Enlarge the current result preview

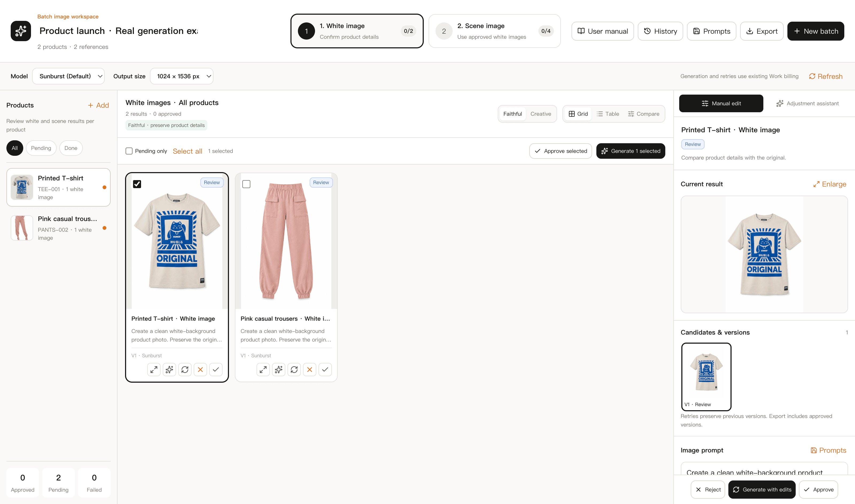(x=830, y=184)
